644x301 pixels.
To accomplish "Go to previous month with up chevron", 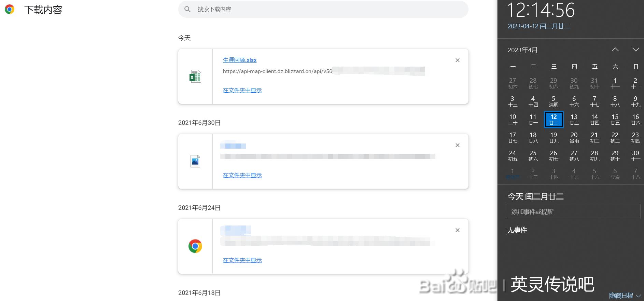I will point(615,50).
